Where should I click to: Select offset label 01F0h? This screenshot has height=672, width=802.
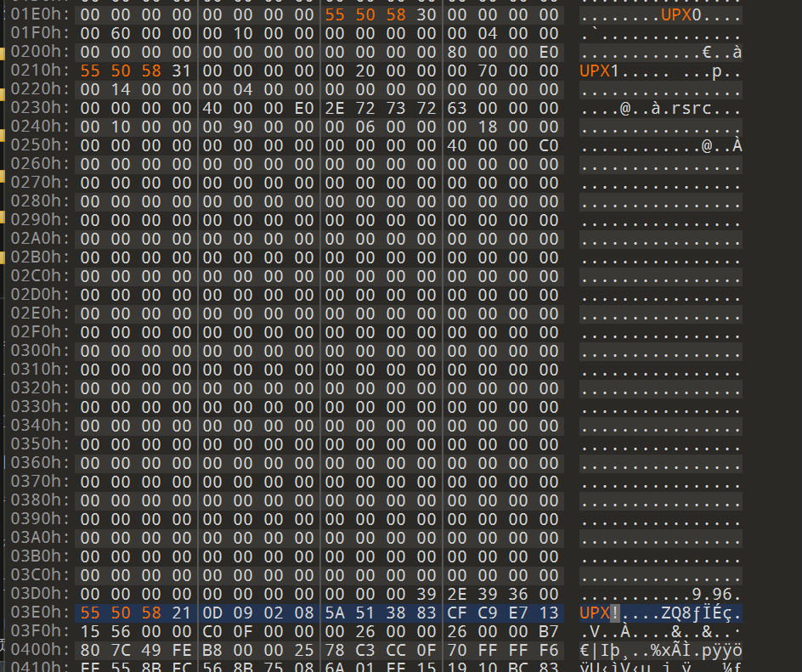39,33
